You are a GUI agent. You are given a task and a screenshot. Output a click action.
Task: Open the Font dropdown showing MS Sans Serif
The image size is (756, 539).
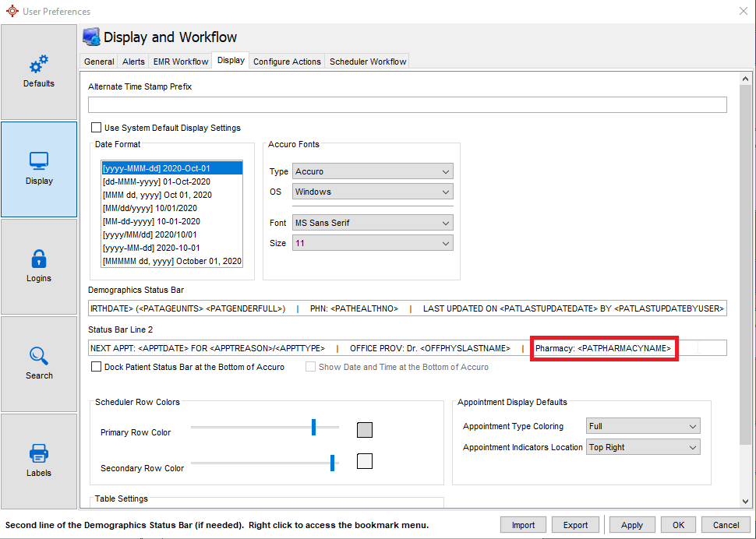[373, 223]
